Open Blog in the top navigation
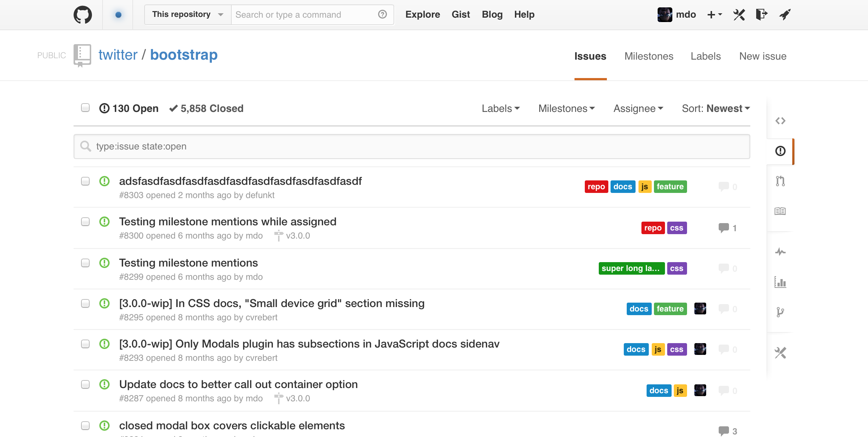 [492, 15]
